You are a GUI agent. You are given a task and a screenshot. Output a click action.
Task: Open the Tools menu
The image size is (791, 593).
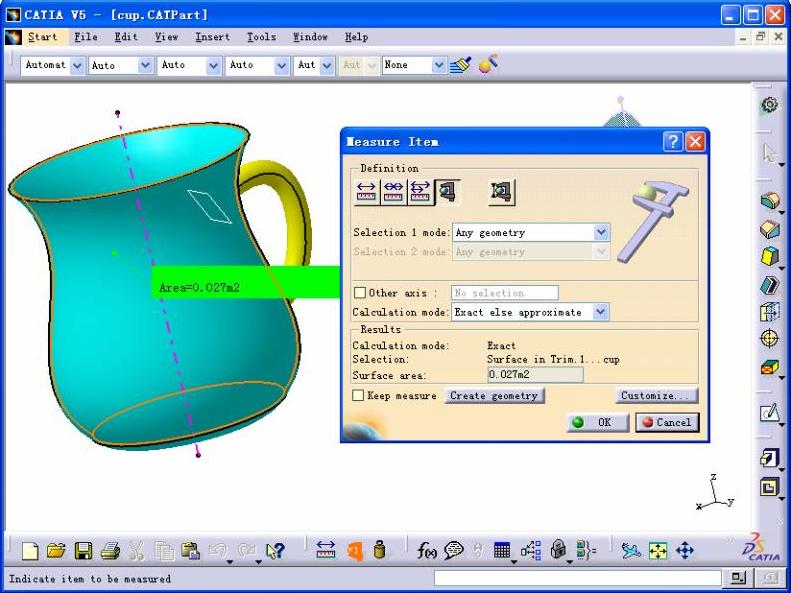(261, 37)
